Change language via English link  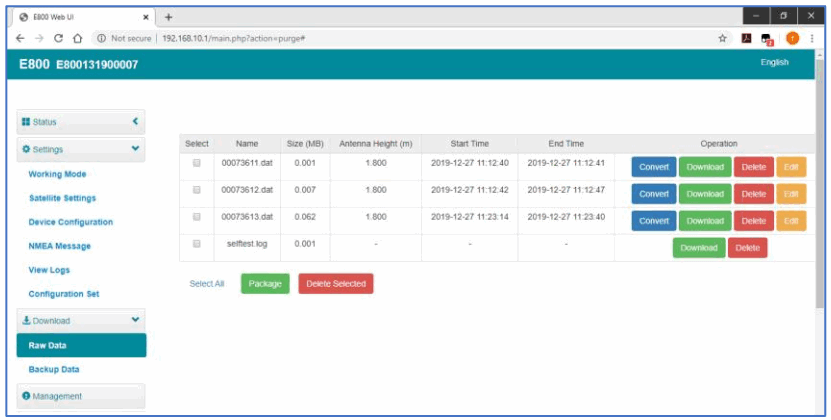tap(775, 62)
